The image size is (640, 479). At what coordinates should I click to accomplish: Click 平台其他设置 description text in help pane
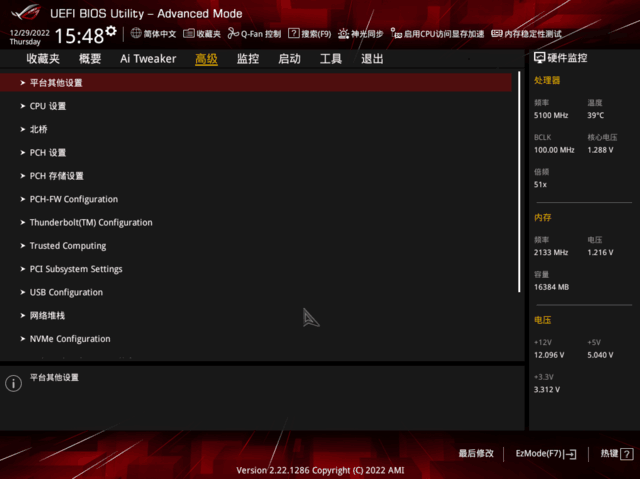click(x=54, y=377)
